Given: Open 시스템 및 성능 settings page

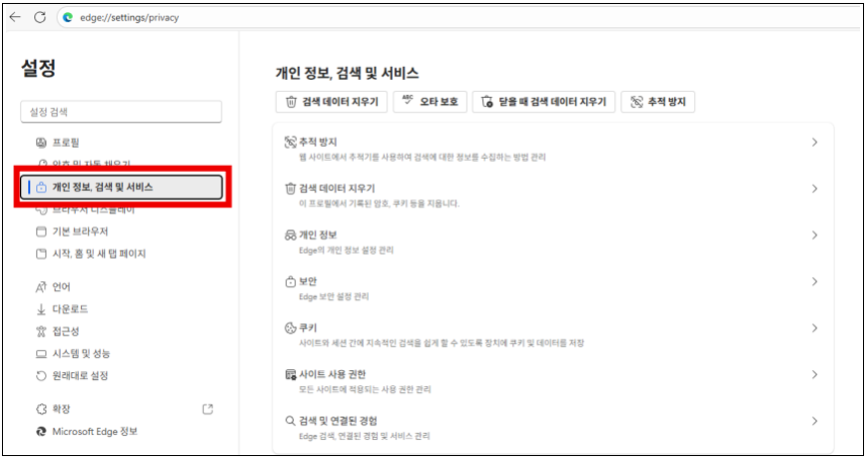Looking at the screenshot, I should 81,353.
